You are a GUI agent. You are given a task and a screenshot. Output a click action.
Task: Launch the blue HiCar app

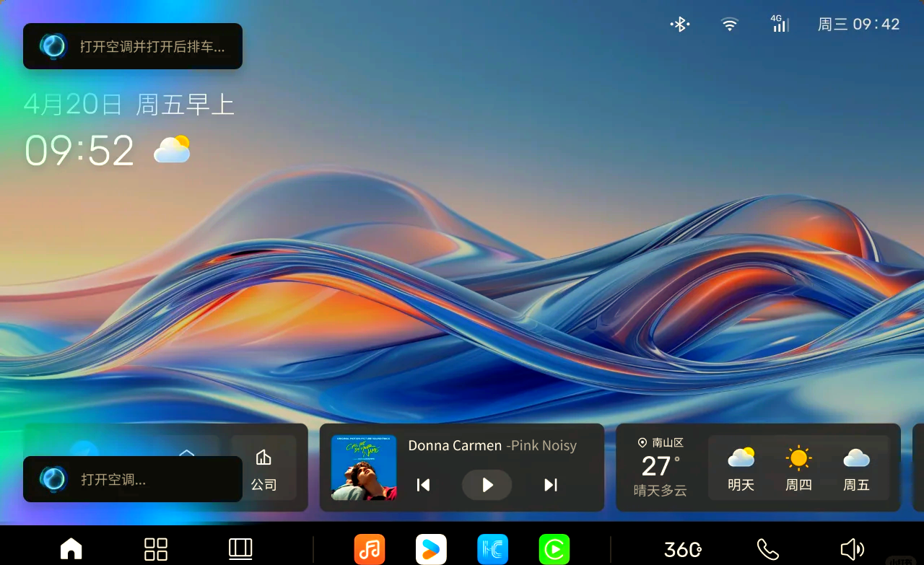(x=493, y=549)
